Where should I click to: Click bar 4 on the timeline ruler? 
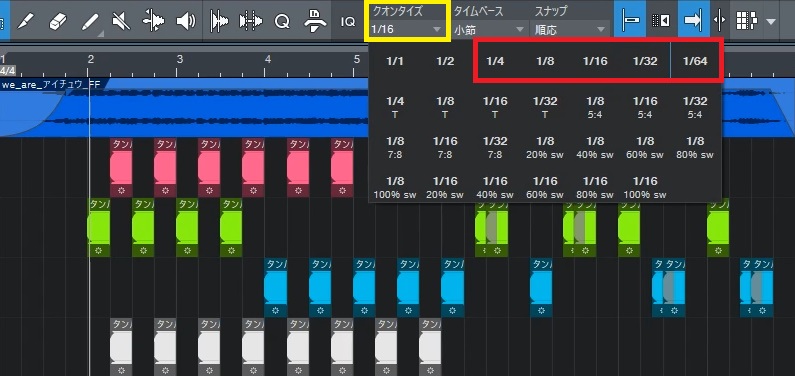point(268,59)
